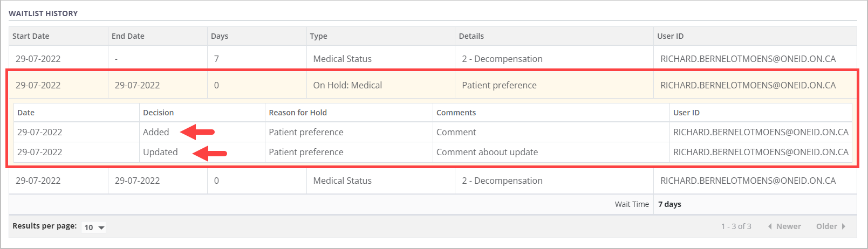This screenshot has width=868, height=249.
Task: Click the Comment aboout update cell
Action: (487, 152)
